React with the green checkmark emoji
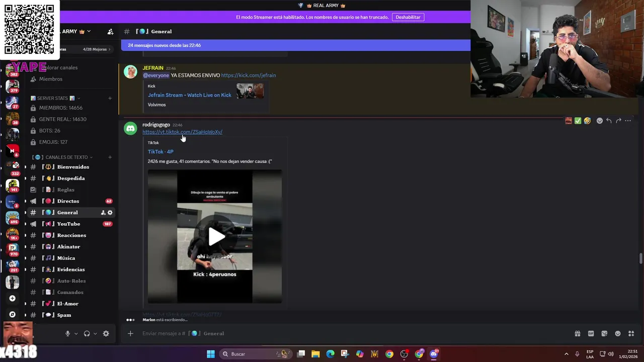The image size is (644, 362). point(578,121)
